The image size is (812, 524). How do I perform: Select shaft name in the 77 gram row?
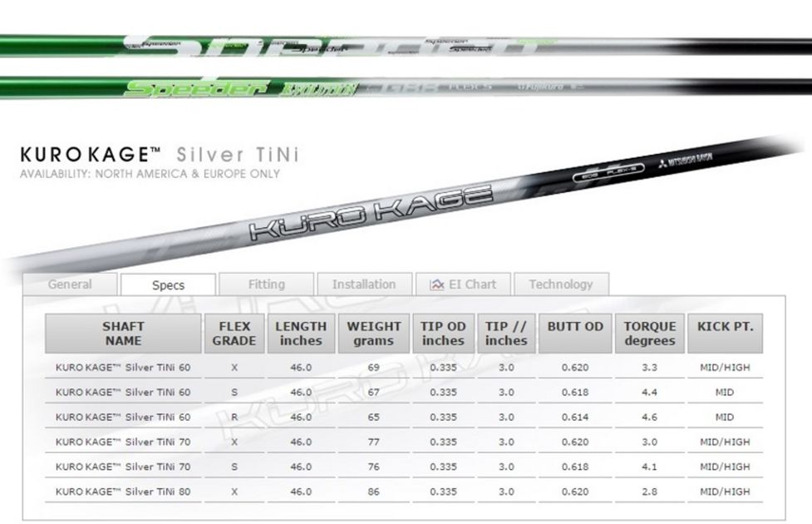coord(123,442)
